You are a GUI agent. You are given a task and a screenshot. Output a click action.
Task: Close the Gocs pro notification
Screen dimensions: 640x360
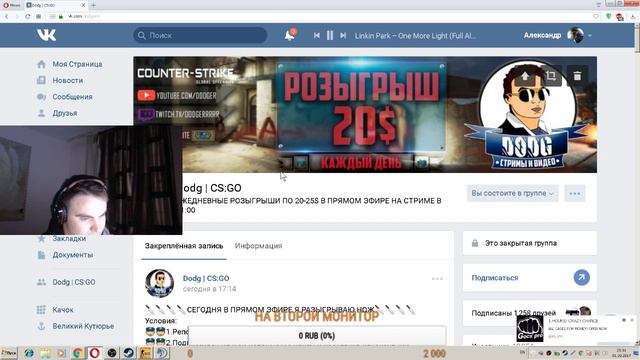(x=632, y=320)
